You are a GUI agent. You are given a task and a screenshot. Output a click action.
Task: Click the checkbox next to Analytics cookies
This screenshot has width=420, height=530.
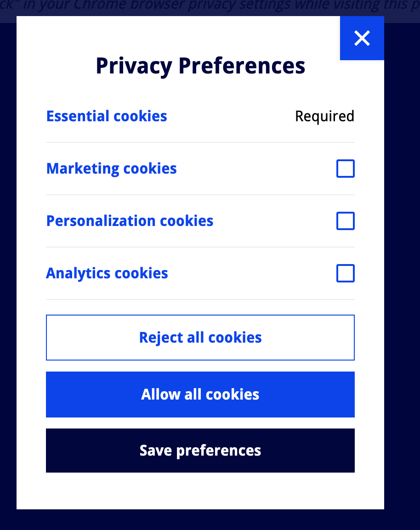click(x=345, y=273)
